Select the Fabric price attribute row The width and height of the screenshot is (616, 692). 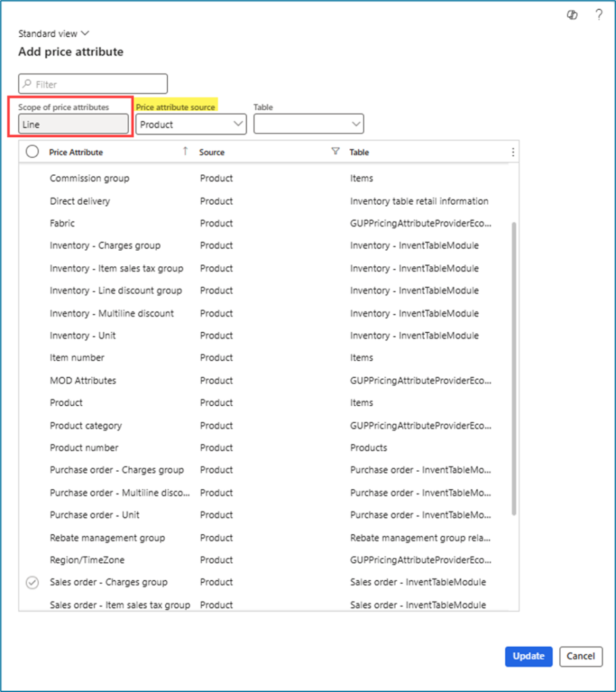[62, 223]
